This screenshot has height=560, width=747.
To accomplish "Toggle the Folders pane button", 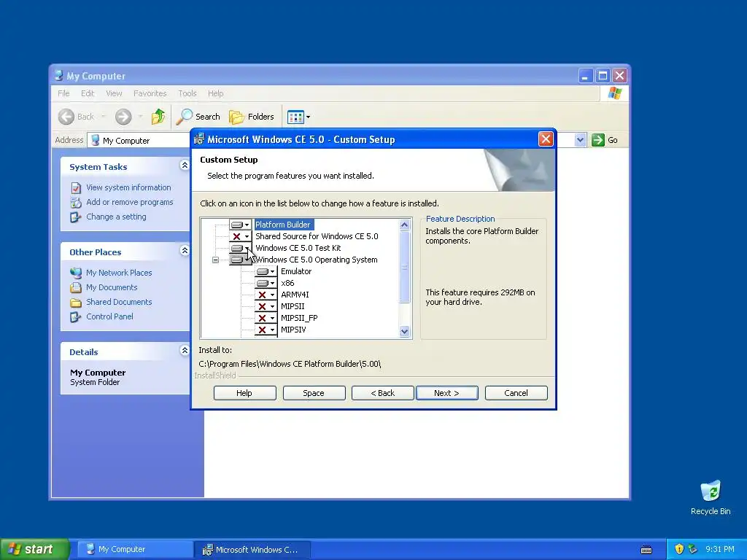I will 251,117.
